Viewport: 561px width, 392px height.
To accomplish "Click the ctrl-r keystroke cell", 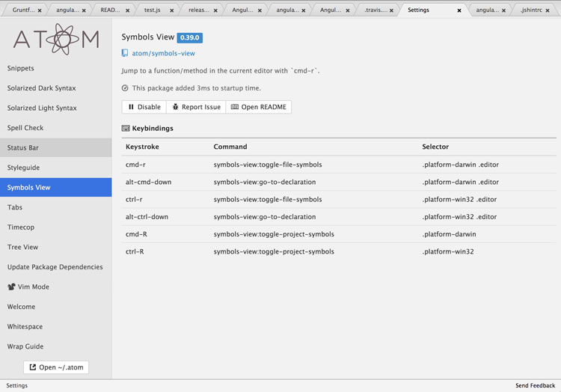I will click(134, 199).
